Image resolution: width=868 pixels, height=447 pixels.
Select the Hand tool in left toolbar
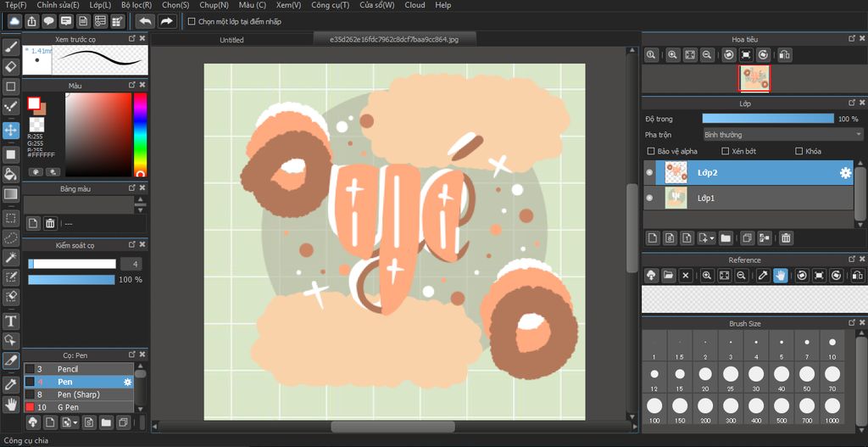11,405
